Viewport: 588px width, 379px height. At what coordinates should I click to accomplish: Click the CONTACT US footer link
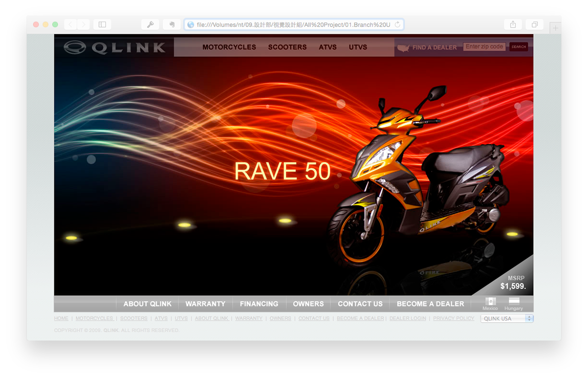314,318
